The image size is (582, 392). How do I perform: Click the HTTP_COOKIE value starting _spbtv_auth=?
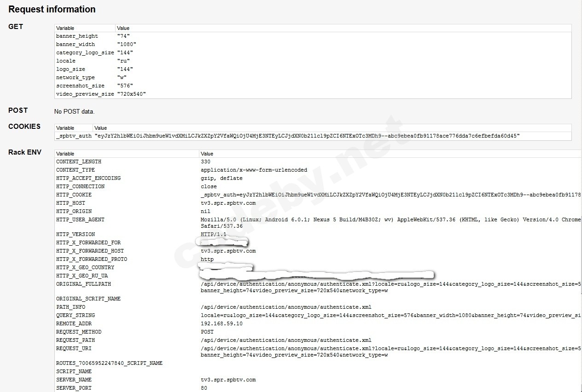(x=391, y=195)
